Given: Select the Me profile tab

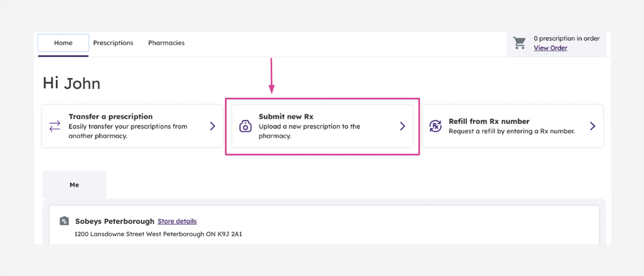Looking at the screenshot, I should click(x=74, y=185).
